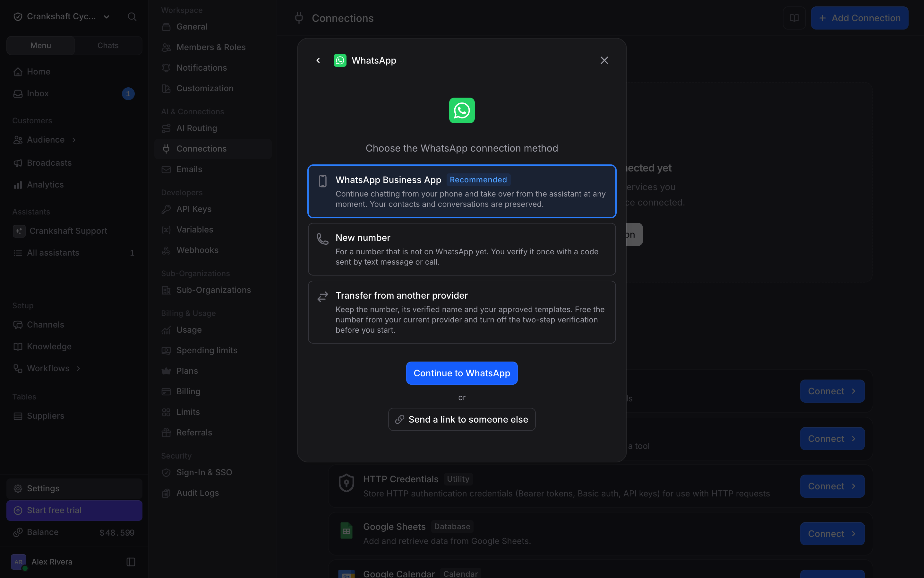Pick Transfer from another provider option

[x=462, y=312]
